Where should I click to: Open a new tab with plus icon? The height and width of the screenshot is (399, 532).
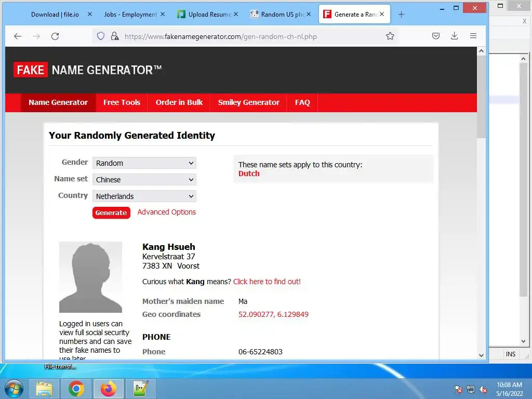point(402,14)
